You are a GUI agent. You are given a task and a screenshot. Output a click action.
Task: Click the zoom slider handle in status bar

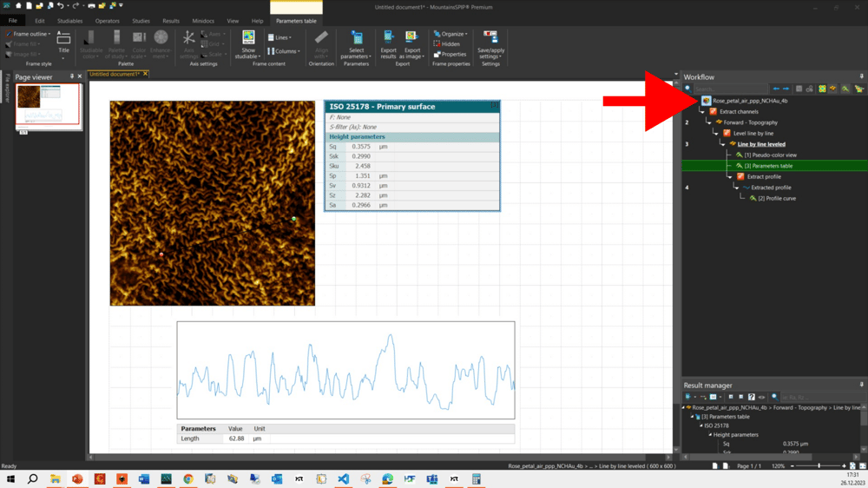point(819,465)
